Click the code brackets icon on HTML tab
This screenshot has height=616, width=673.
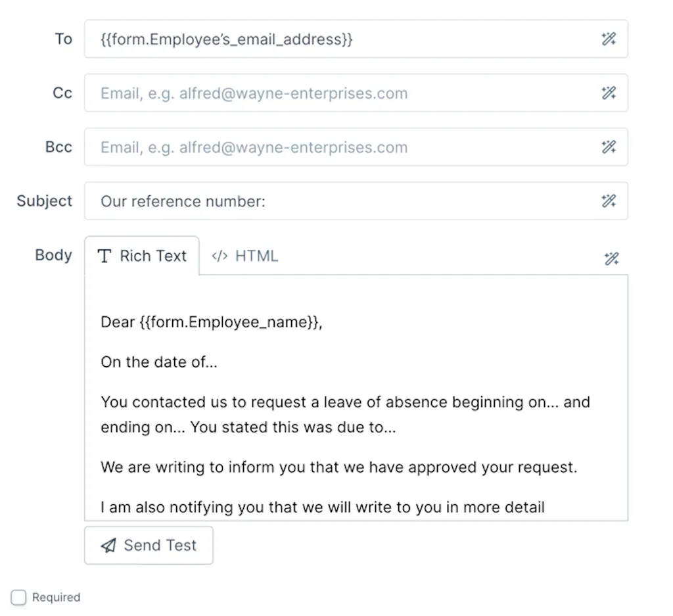220,256
